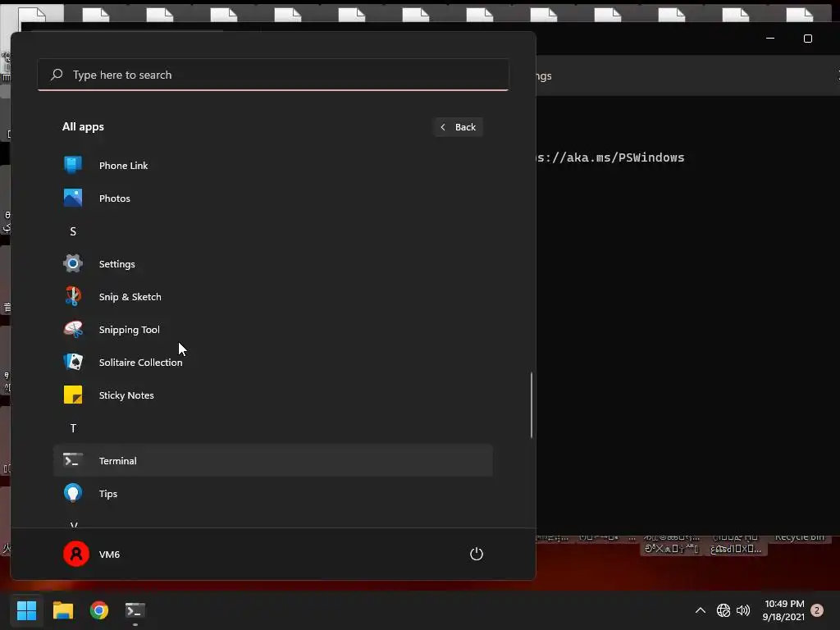The height and width of the screenshot is (630, 840).
Task: Show hidden tray icons chevron
Action: 701,610
